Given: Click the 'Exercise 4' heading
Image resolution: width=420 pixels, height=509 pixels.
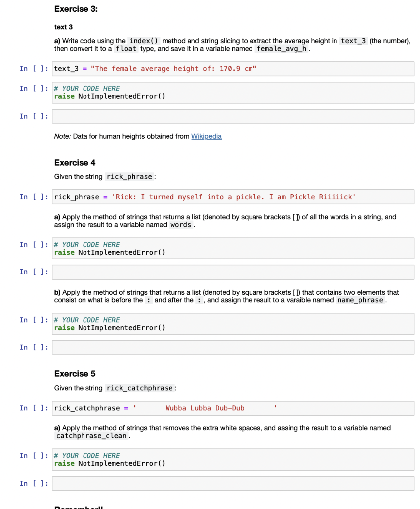Looking at the screenshot, I should pyautogui.click(x=75, y=163).
